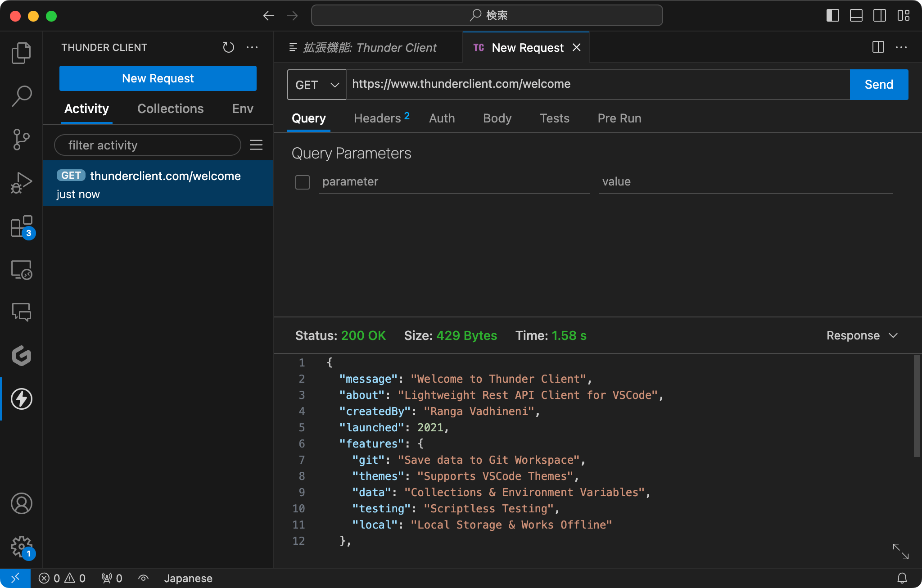Close the New Request editor tab
Image resolution: width=922 pixels, height=588 pixels.
click(x=577, y=47)
